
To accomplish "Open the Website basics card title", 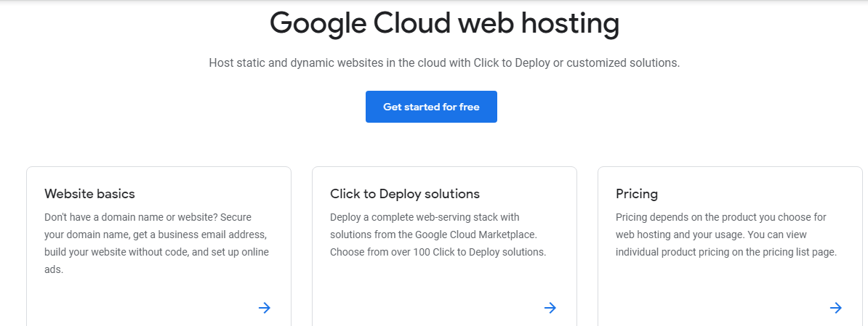I will pos(89,194).
